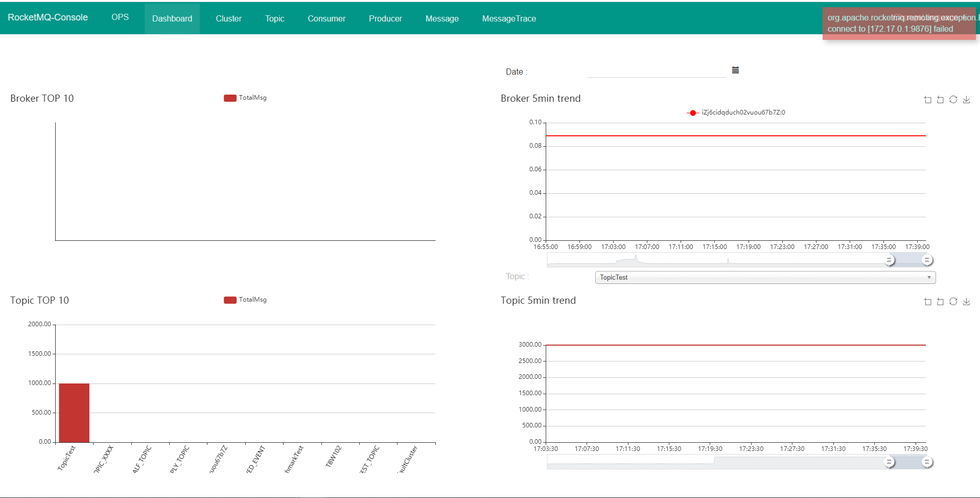The image size is (980, 498).
Task: Toggle TotalMsg legend in Topic TOP 10
Action: coord(245,300)
